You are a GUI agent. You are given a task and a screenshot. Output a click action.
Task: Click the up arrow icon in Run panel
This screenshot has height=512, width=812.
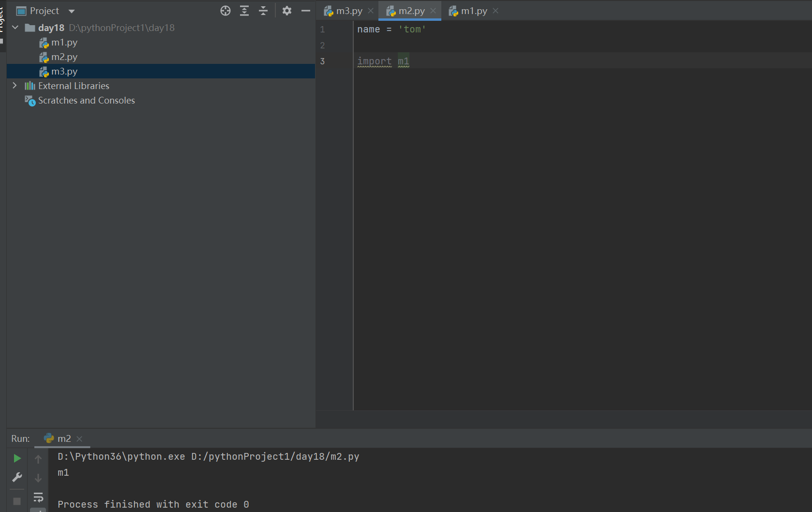(38, 459)
